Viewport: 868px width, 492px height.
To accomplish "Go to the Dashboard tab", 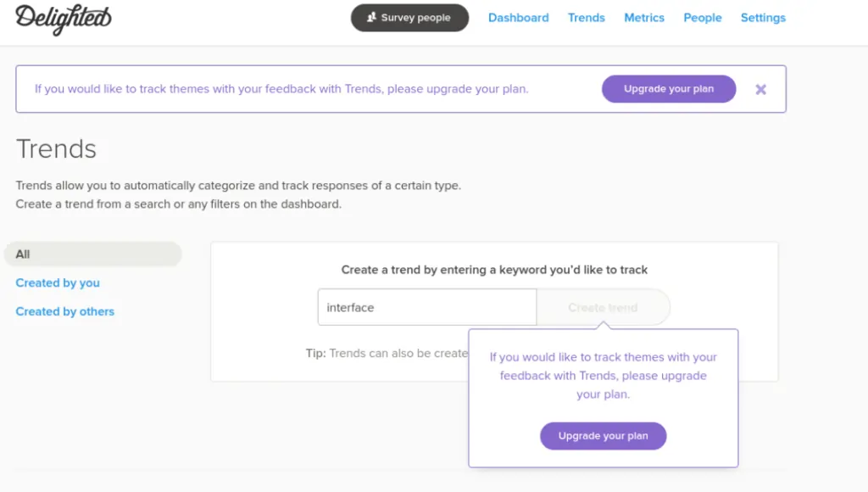I will point(518,18).
